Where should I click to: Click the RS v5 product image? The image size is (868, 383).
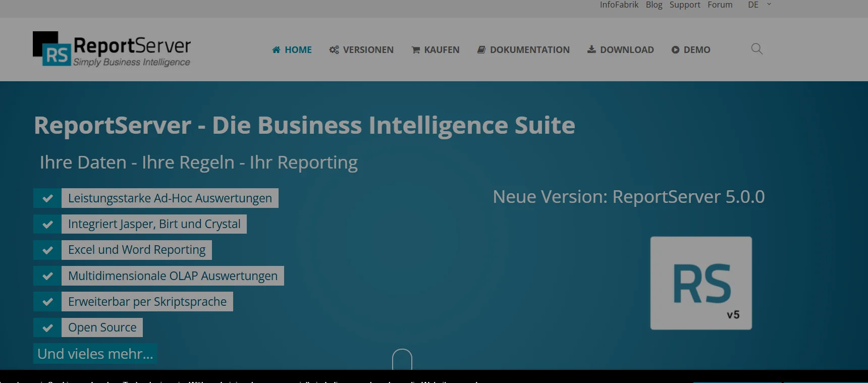(701, 283)
